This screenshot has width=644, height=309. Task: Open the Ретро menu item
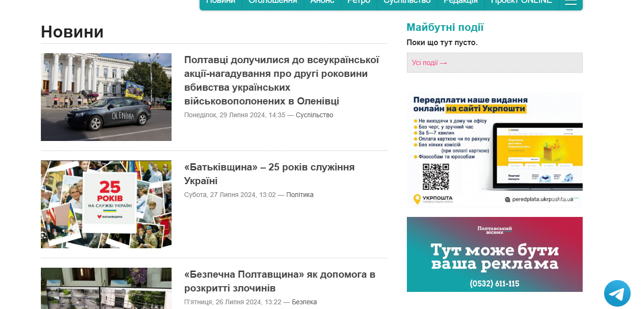359,2
